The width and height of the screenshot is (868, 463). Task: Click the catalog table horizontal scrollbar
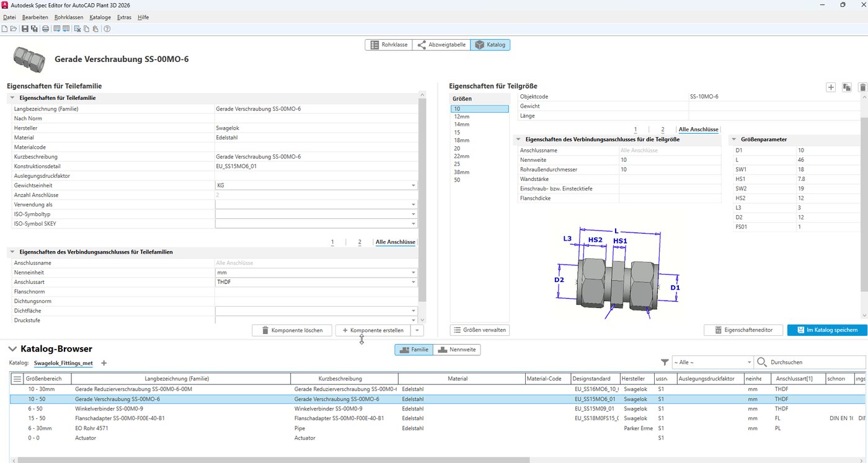(273, 460)
